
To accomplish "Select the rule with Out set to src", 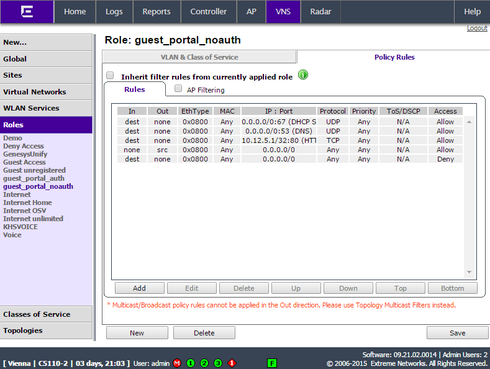I will point(290,150).
